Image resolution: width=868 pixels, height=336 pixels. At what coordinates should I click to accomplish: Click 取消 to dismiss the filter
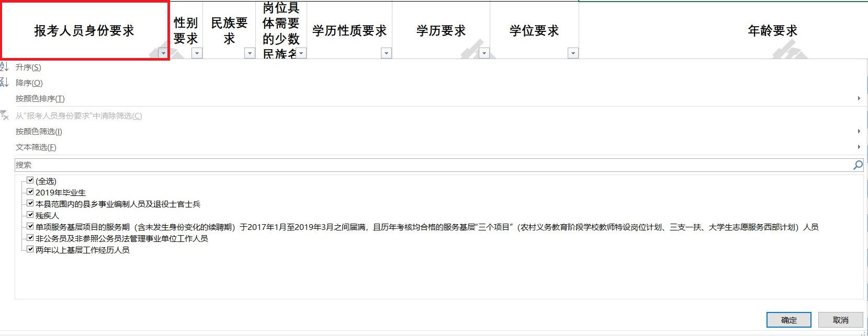click(841, 320)
